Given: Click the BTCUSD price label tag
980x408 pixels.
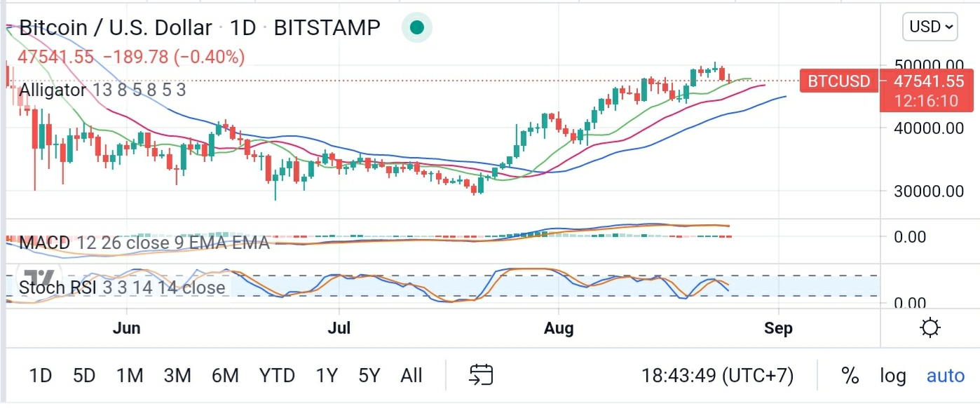Looking at the screenshot, I should [x=839, y=81].
